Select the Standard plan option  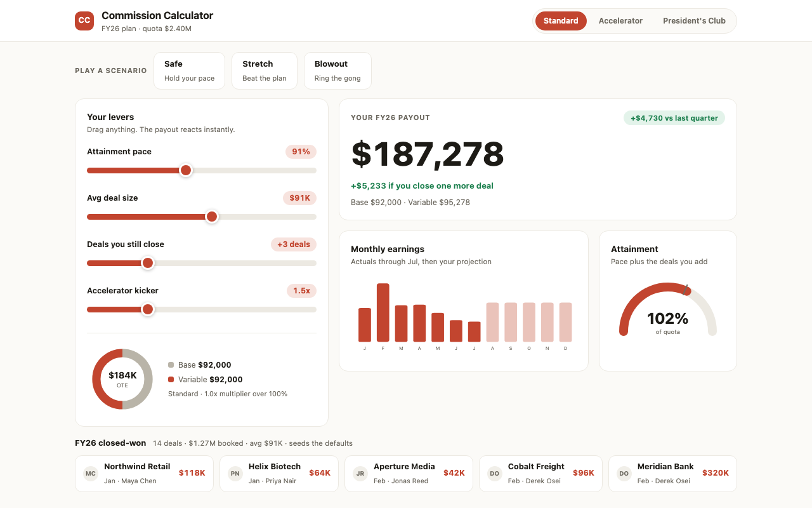pos(561,21)
